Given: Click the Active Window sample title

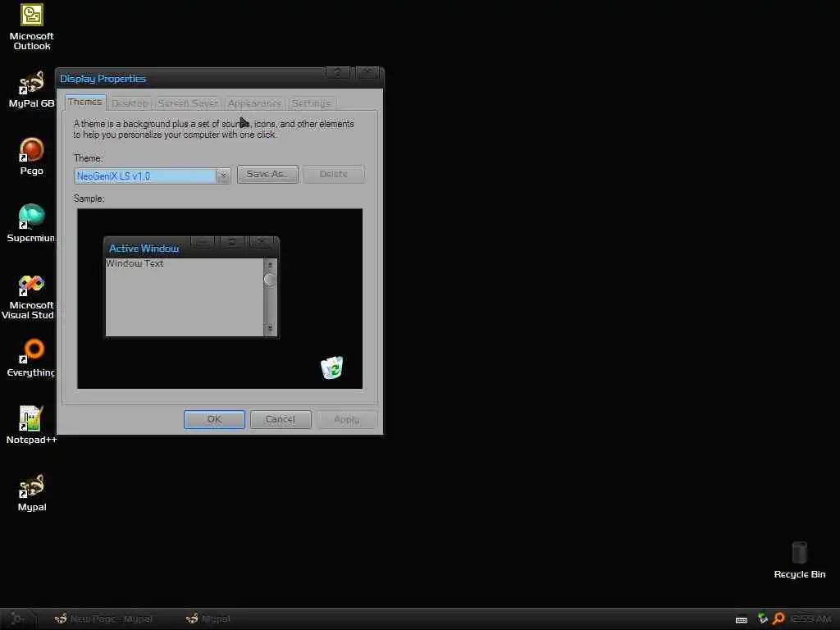Looking at the screenshot, I should [x=144, y=249].
